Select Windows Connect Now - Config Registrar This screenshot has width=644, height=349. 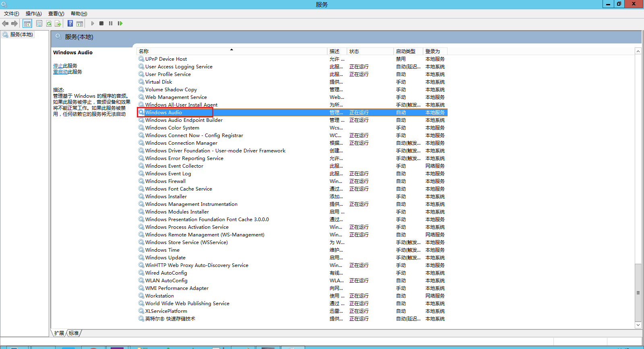(292, 135)
